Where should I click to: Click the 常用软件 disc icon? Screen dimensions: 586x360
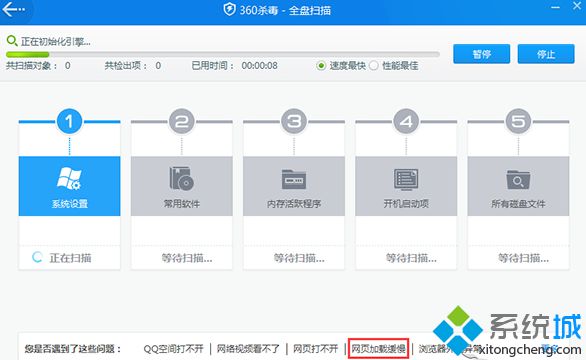[x=182, y=178]
